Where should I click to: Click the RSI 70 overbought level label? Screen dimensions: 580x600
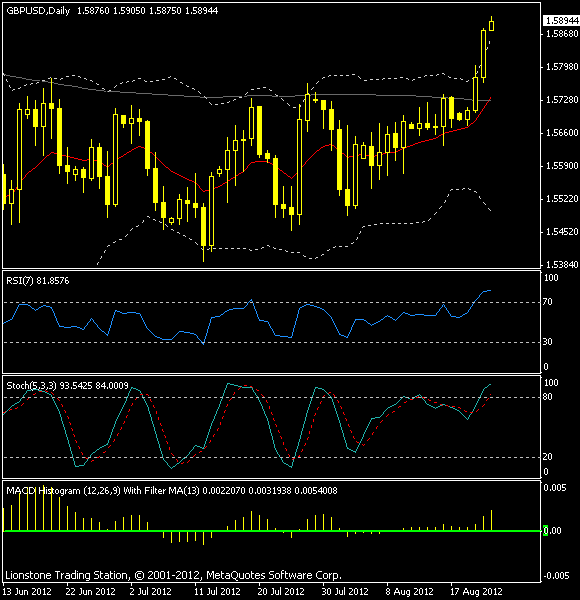coord(547,302)
